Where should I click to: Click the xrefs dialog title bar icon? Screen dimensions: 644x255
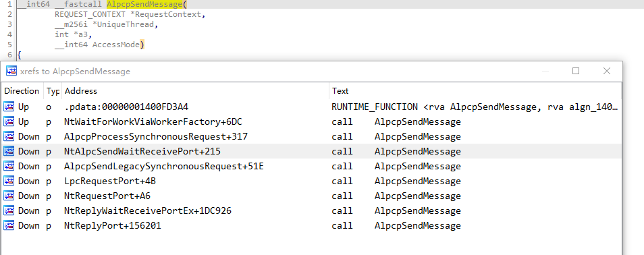click(x=11, y=71)
